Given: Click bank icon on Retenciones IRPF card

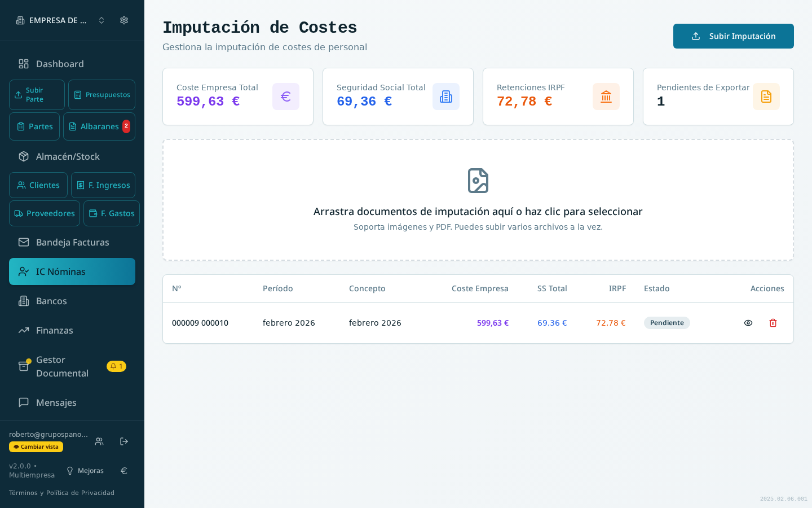Looking at the screenshot, I should [606, 97].
